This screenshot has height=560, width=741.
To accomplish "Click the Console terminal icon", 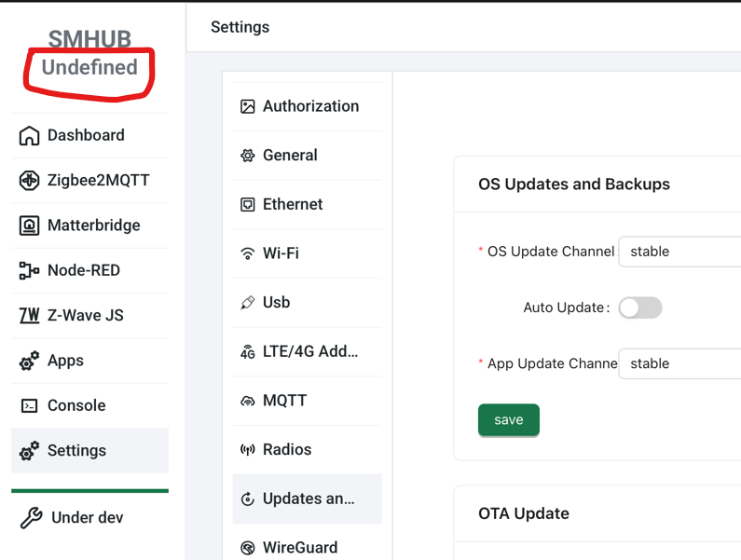I will [x=30, y=406].
